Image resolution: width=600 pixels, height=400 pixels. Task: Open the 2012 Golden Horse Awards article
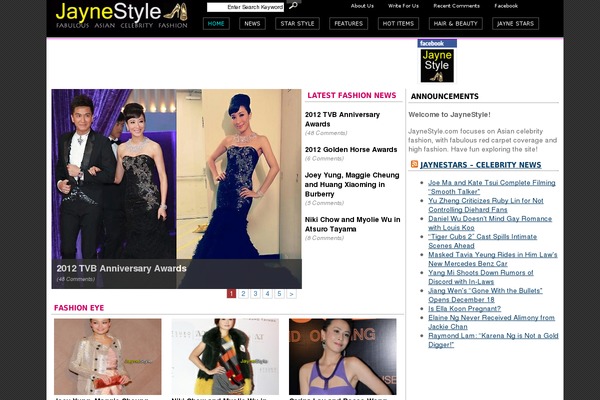351,149
